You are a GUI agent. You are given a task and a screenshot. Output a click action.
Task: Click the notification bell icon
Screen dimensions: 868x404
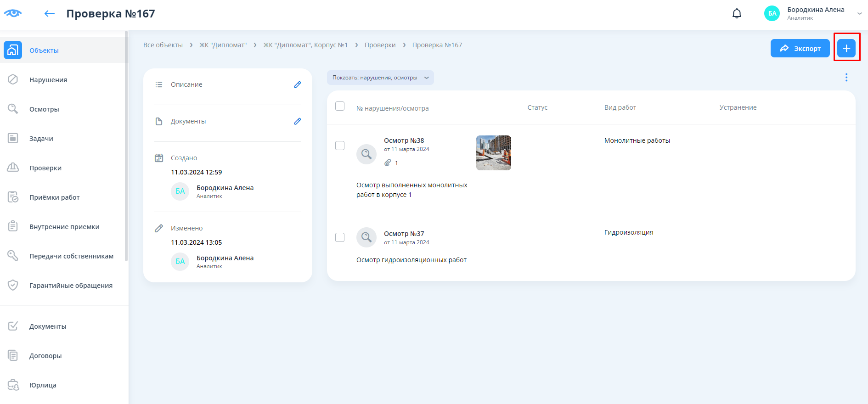(x=737, y=14)
